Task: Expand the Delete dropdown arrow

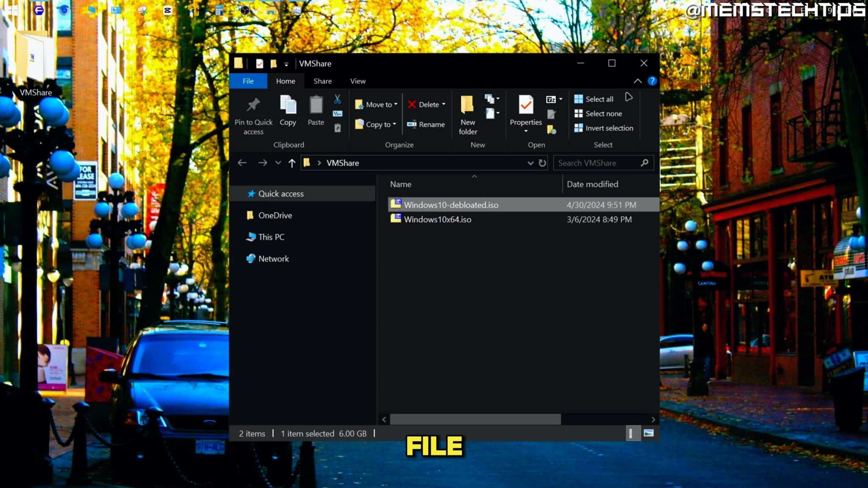Action: point(444,104)
